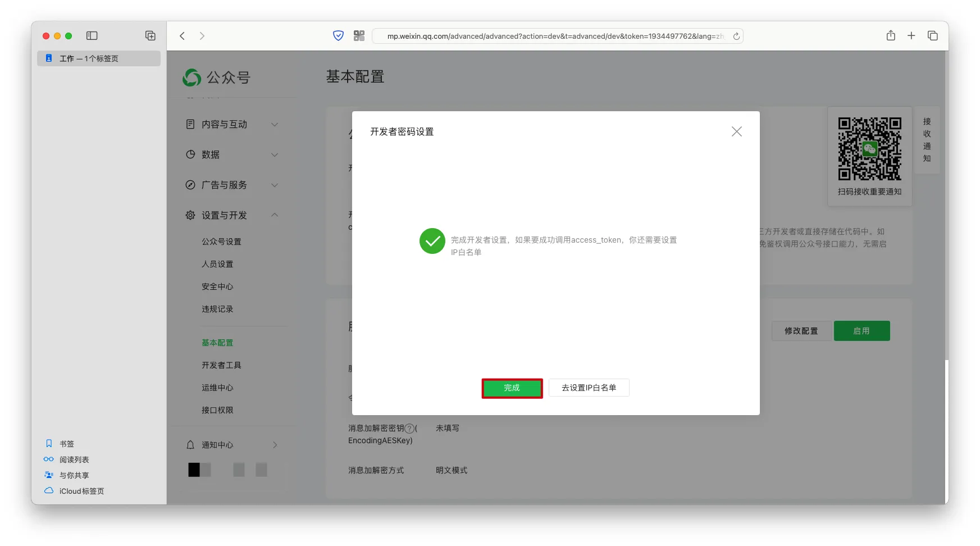The image size is (980, 546).
Task: Add new tab with plus icon
Action: tap(911, 36)
